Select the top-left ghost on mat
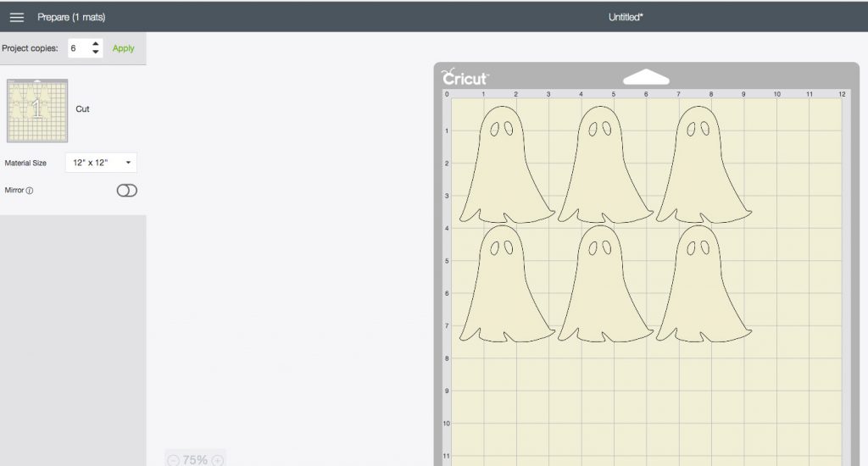The height and width of the screenshot is (466, 868). coord(506,164)
